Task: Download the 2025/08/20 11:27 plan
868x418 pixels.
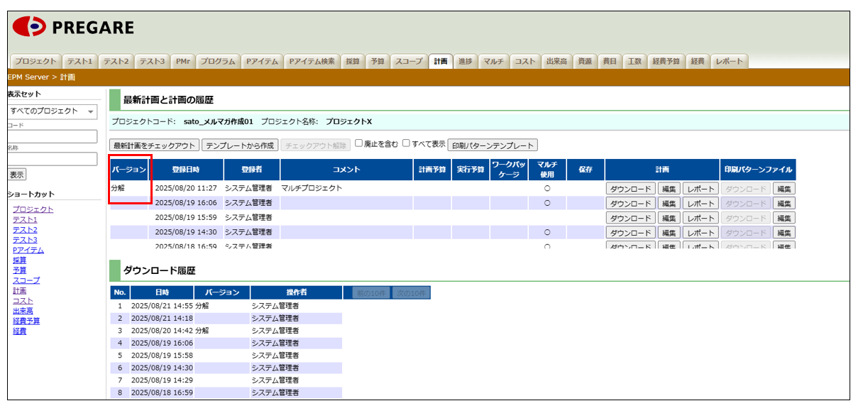Action: (x=630, y=189)
